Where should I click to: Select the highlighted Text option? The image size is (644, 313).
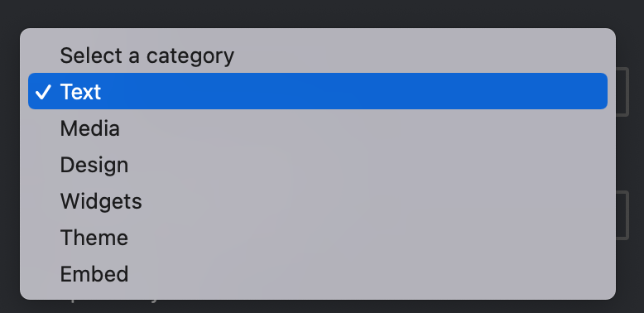318,91
